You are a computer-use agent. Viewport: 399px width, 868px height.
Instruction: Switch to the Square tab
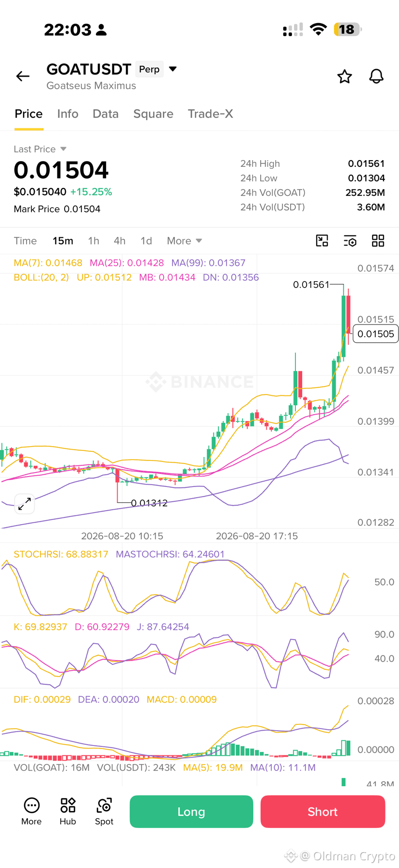(x=153, y=114)
